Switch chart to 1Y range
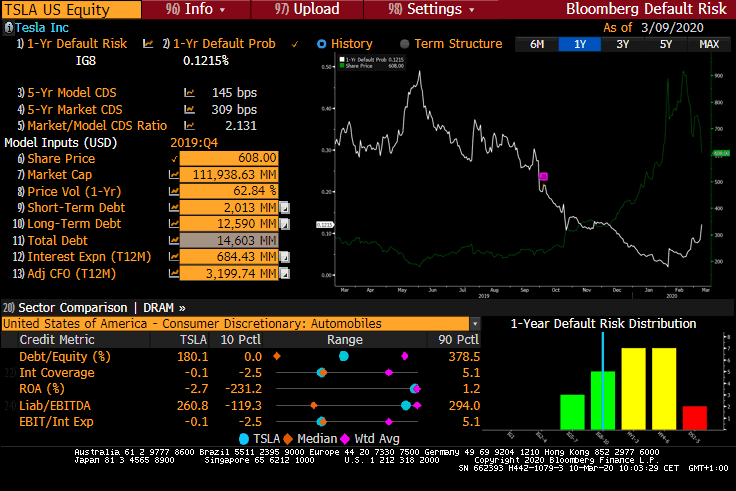The width and height of the screenshot is (736, 491). 580,44
